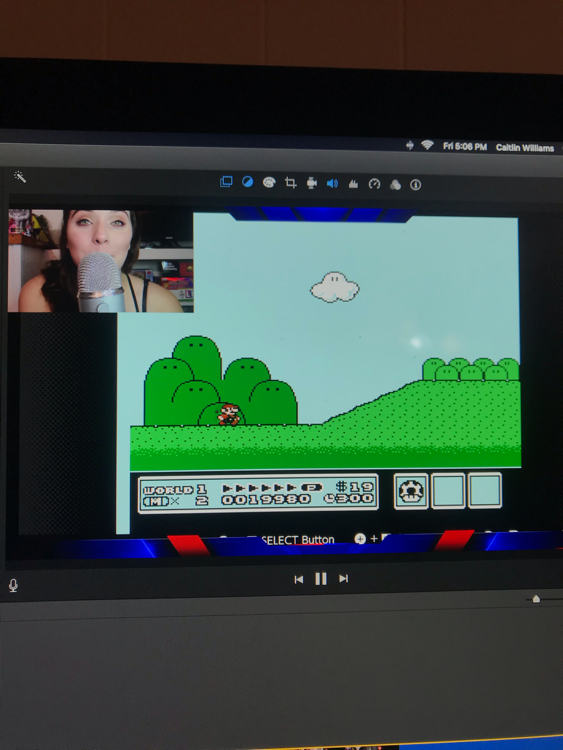The height and width of the screenshot is (750, 563).
Task: Click the magic wand auto-enhance icon
Action: (x=20, y=176)
